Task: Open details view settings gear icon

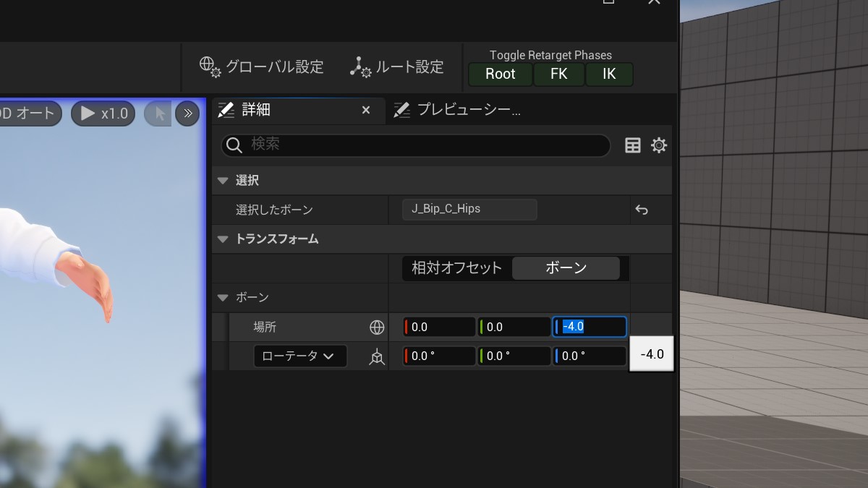Action: coord(659,145)
